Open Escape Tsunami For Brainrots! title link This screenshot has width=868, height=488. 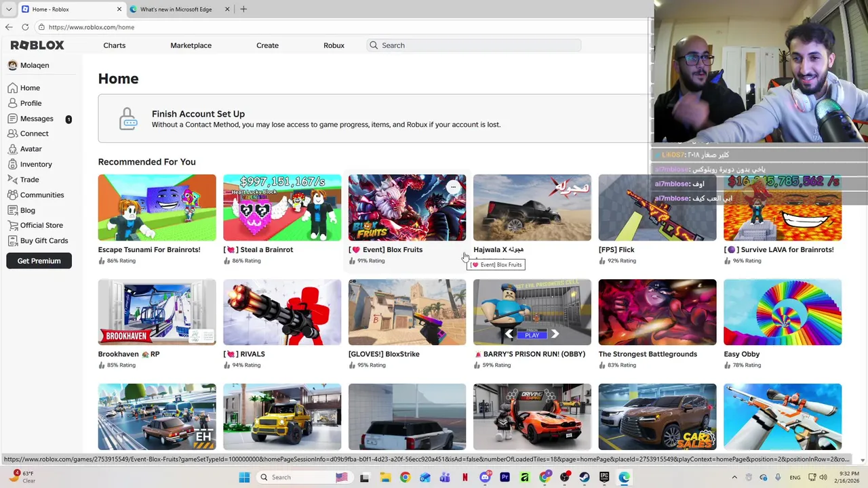tap(149, 249)
